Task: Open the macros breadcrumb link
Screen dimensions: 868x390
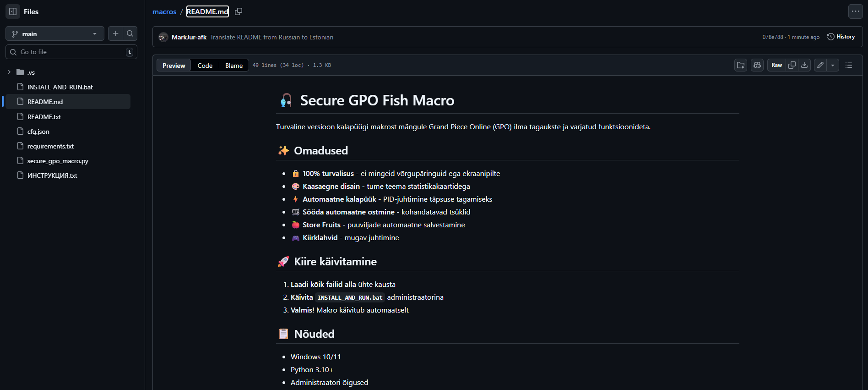Action: [164, 12]
